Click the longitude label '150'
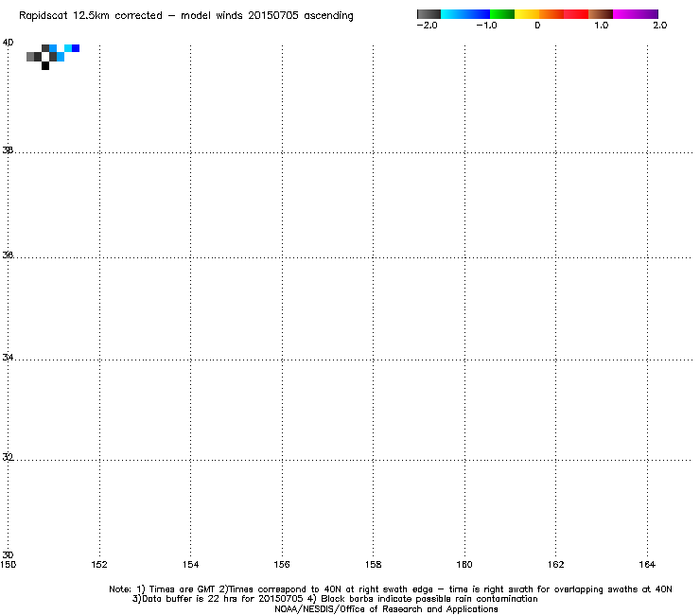The height and width of the screenshot is (615, 700). pyautogui.click(x=8, y=565)
